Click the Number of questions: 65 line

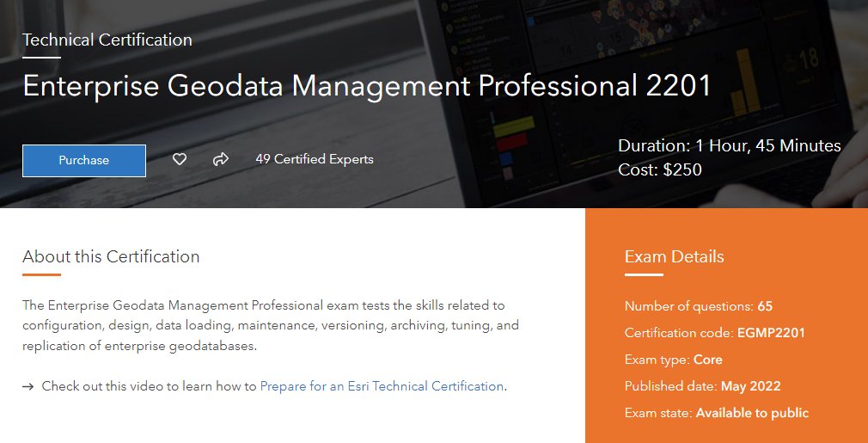pos(699,306)
